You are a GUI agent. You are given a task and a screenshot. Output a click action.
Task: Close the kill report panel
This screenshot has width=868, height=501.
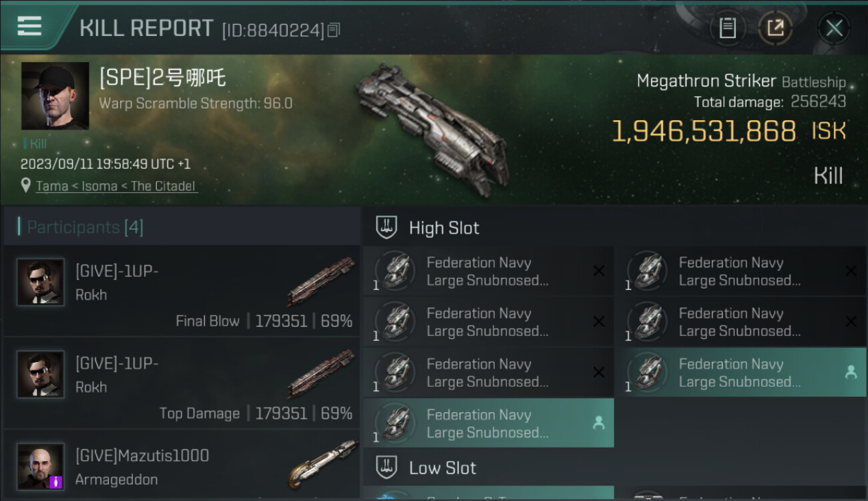pyautogui.click(x=834, y=28)
